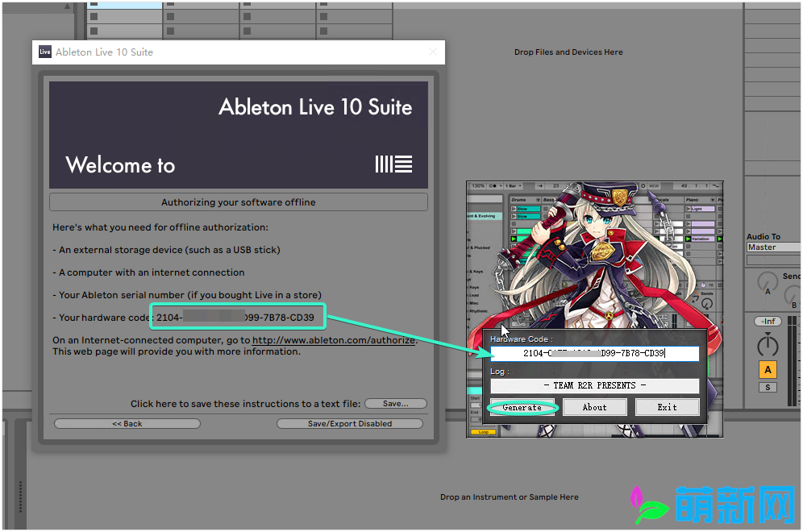Open the About button in keygen

coord(594,408)
